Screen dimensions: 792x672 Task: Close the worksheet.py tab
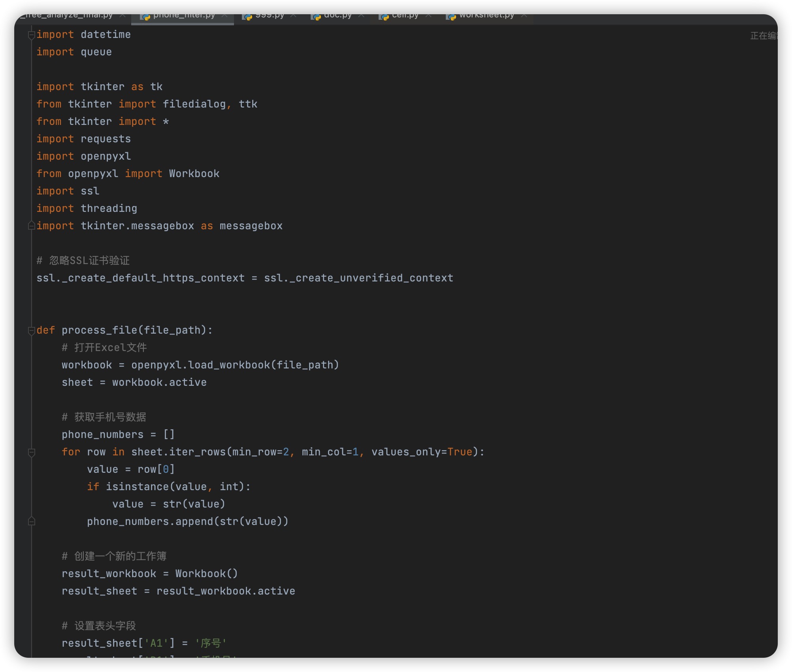coord(524,16)
